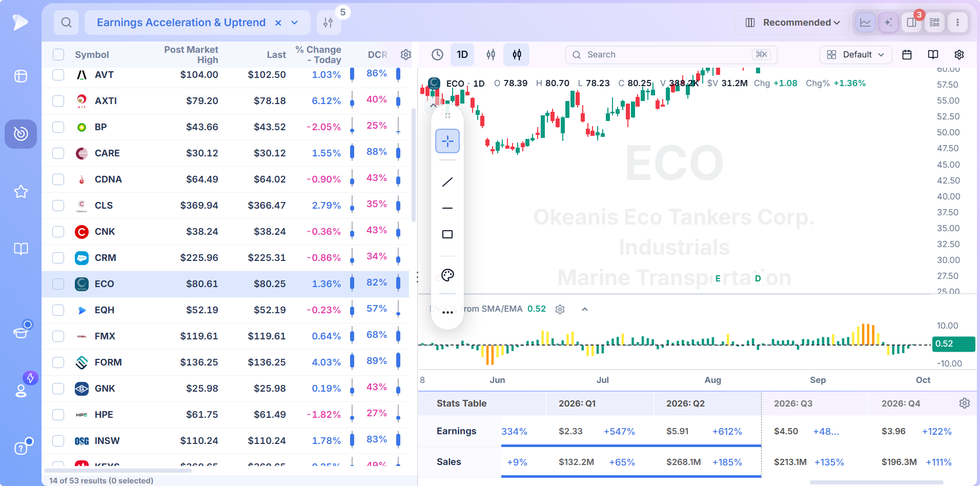Open the Default layout dropdown
This screenshot has width=980, height=486.
pos(856,54)
